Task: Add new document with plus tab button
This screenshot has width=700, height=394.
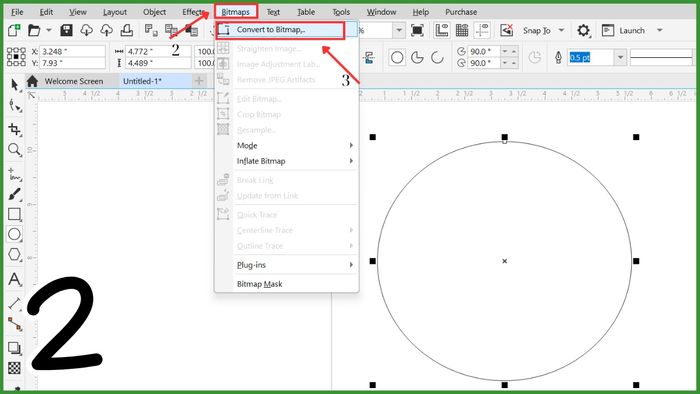Action: [199, 81]
